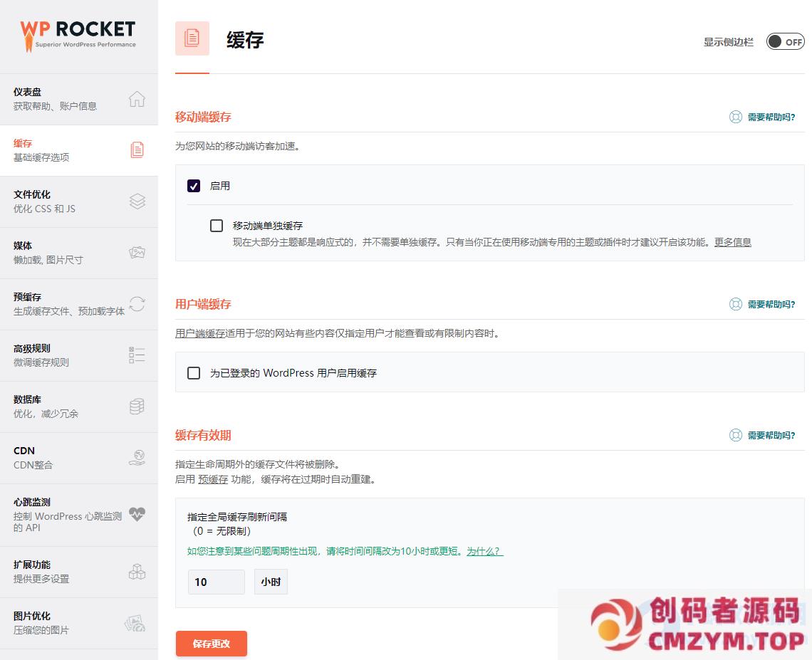Click the 为什么? link
The width and height of the screenshot is (812, 660).
(x=484, y=551)
